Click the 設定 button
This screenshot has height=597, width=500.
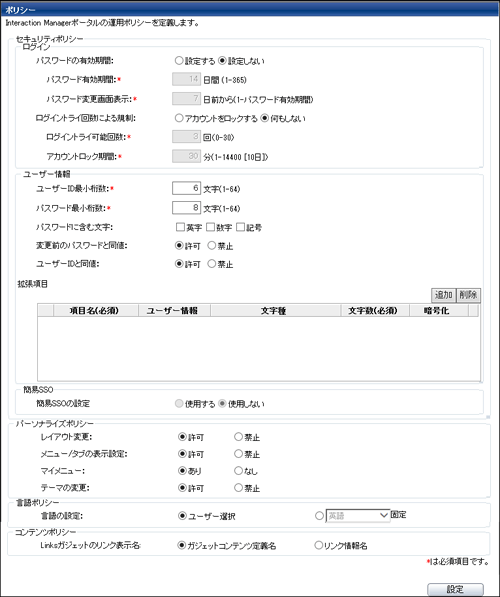(x=455, y=589)
